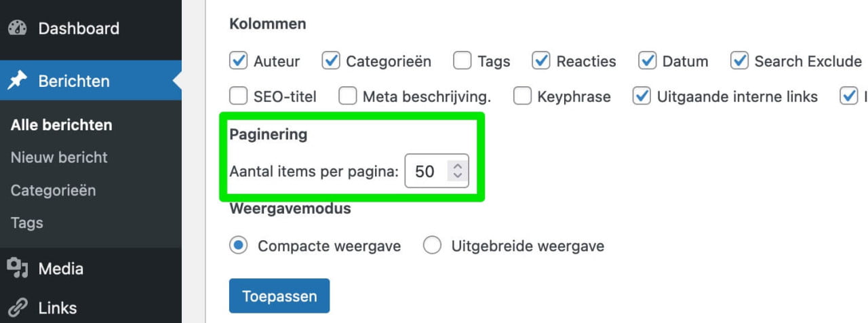Click the Media icon in sidebar
Screen dimensions: 868x323
pyautogui.click(x=17, y=269)
